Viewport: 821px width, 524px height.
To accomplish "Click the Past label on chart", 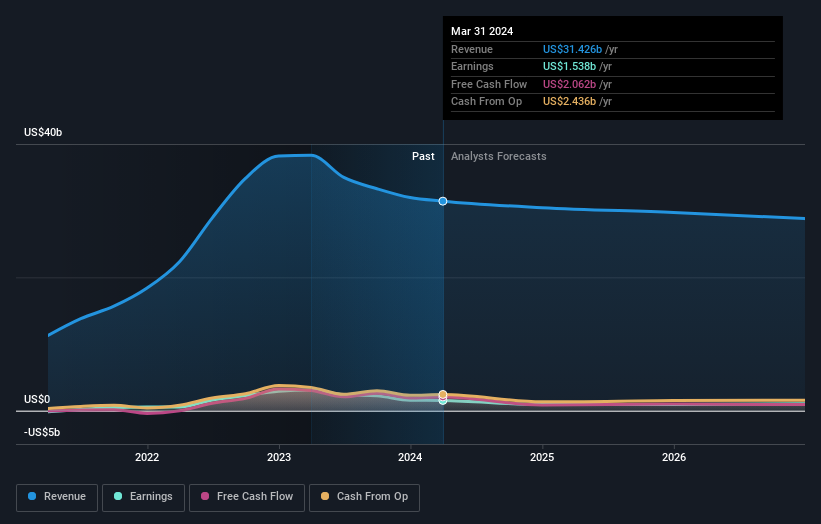I will [423, 157].
